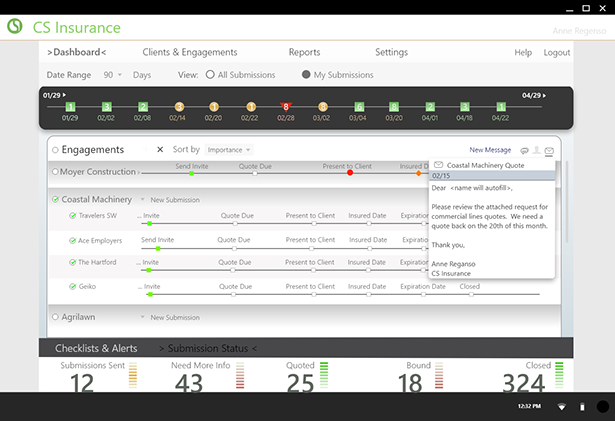Click the Logout link
This screenshot has height=421, width=615.
tap(556, 52)
